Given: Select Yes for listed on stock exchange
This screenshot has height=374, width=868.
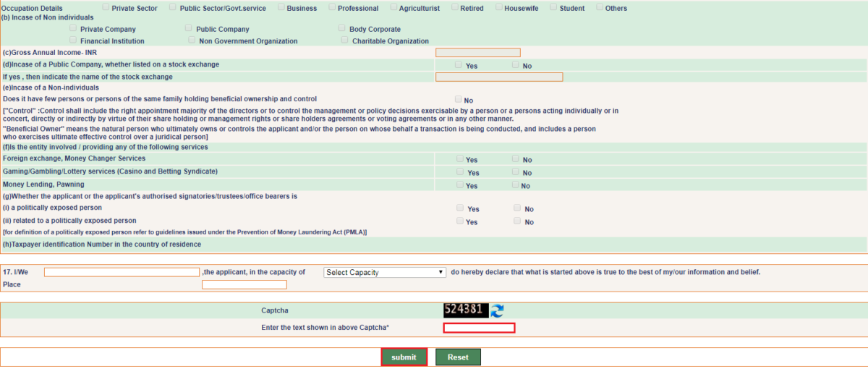Looking at the screenshot, I should tap(459, 64).
